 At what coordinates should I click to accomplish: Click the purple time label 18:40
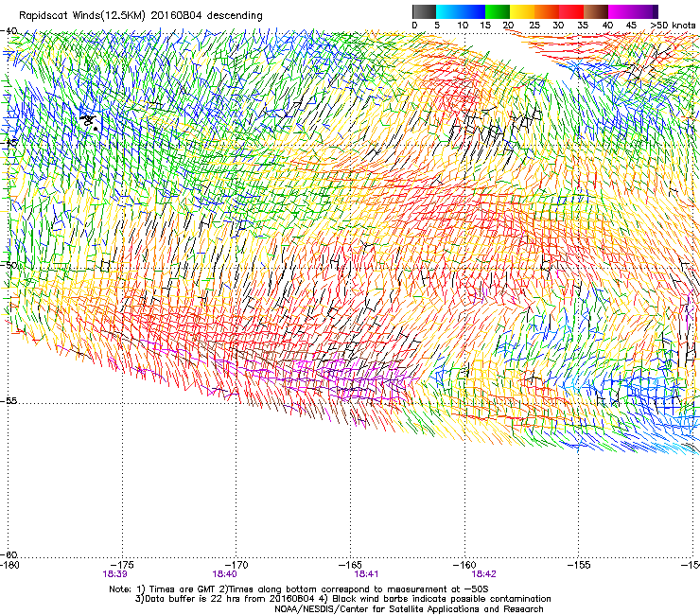click(224, 574)
